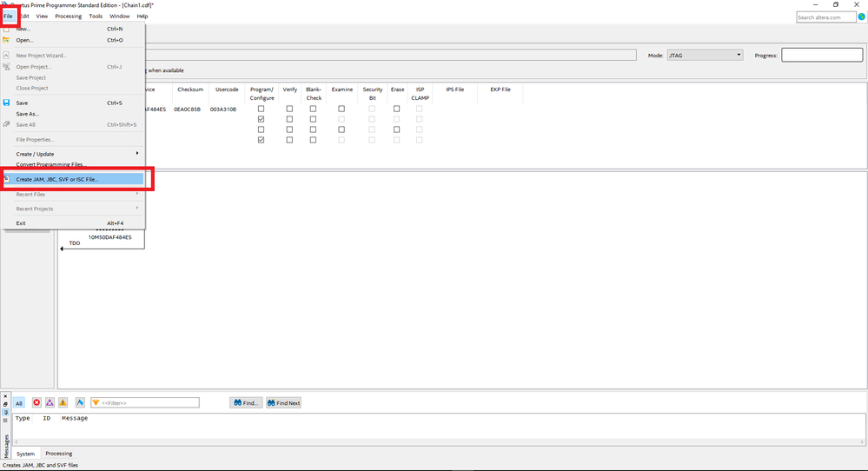The width and height of the screenshot is (868, 471).
Task: Open the Edit menu
Action: coord(24,16)
